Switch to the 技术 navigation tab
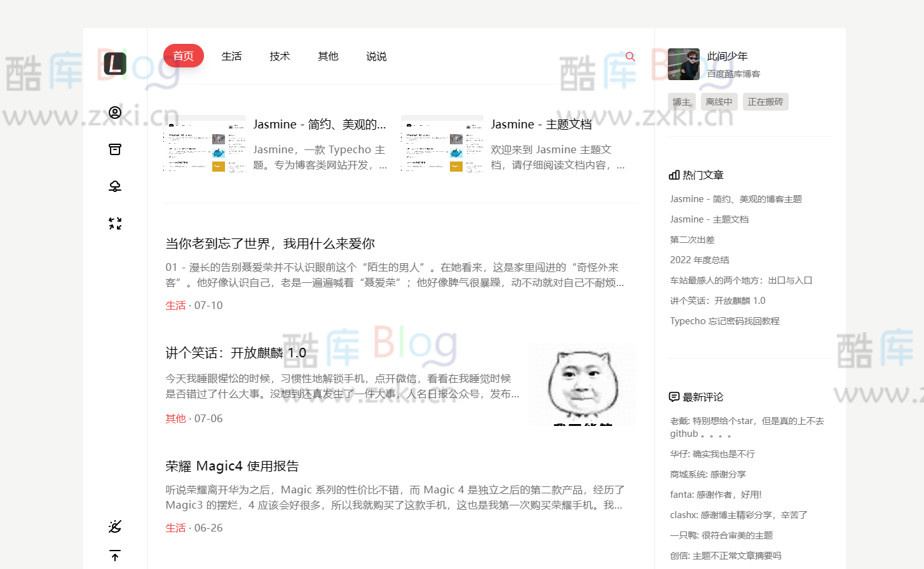 280,56
